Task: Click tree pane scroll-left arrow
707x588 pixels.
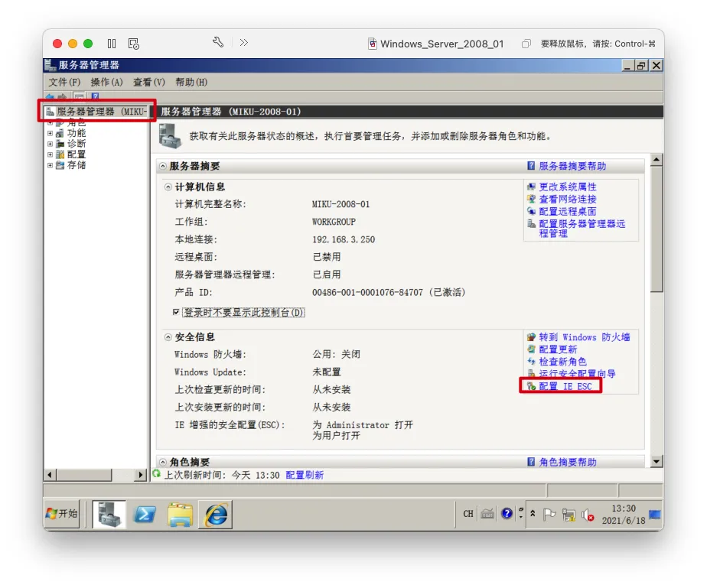Action: [x=50, y=475]
